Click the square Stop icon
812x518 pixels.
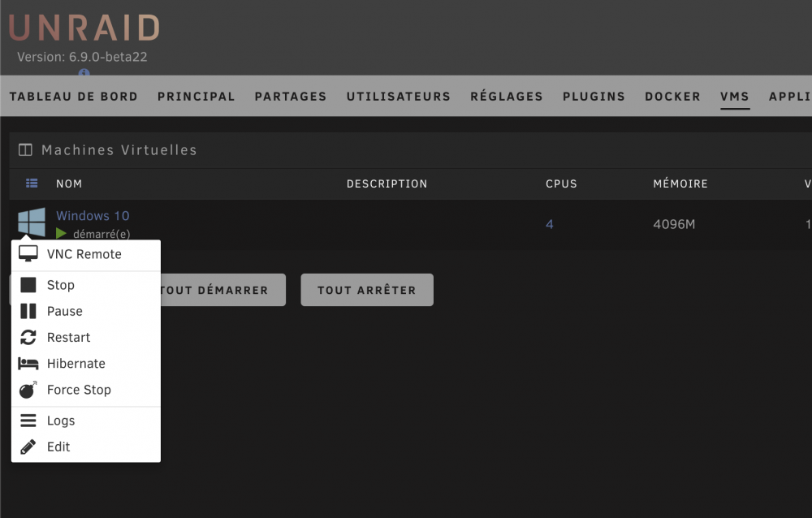click(28, 285)
